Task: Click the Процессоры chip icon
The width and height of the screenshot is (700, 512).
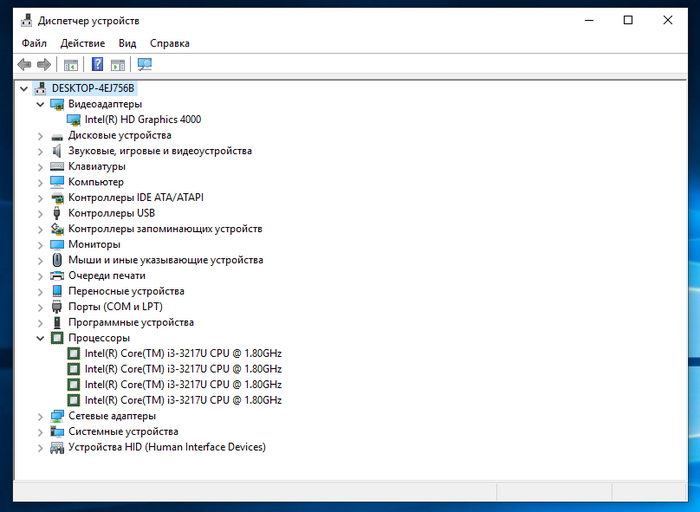Action: tap(57, 338)
